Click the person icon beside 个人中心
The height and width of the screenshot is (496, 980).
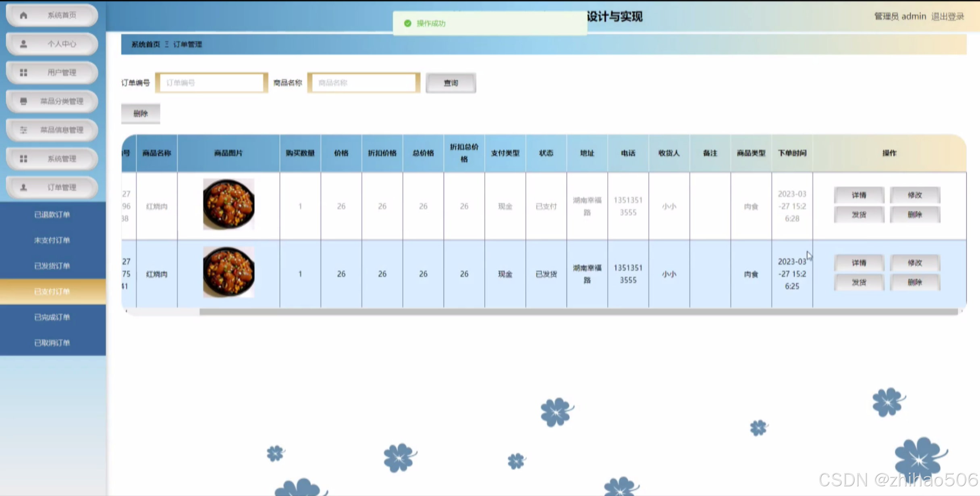point(23,44)
